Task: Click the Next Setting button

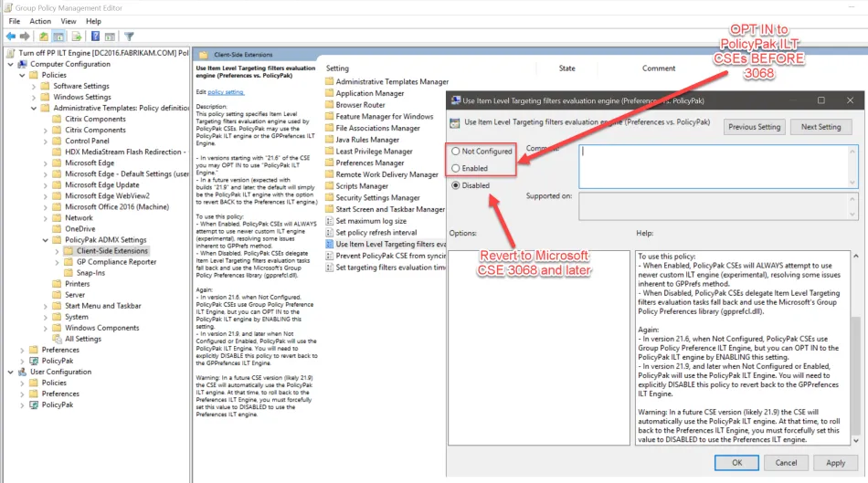Action: [x=820, y=127]
